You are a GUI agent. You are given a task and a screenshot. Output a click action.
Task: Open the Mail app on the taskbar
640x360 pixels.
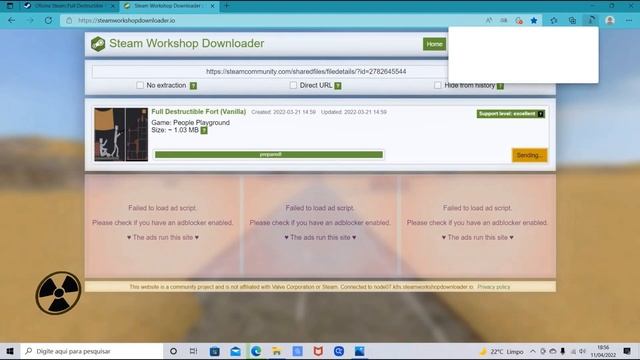236,351
